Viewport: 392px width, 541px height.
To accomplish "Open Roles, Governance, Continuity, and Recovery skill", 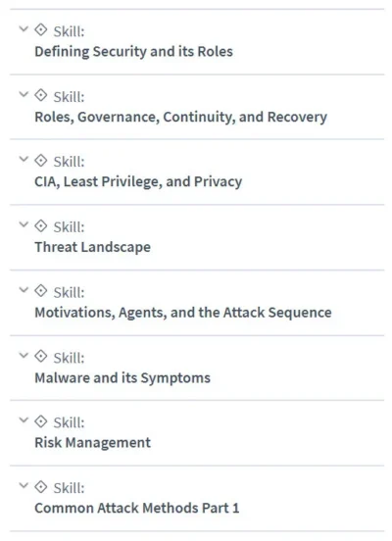I will click(x=181, y=117).
